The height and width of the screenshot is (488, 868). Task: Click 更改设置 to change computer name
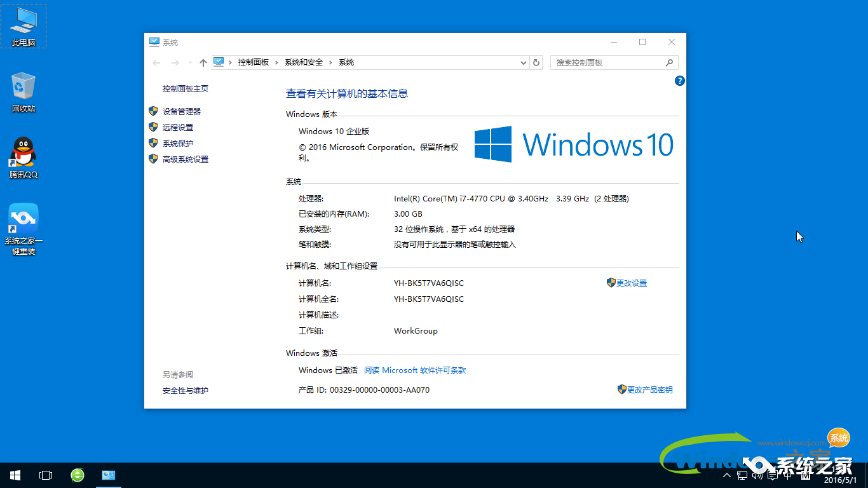[631, 283]
